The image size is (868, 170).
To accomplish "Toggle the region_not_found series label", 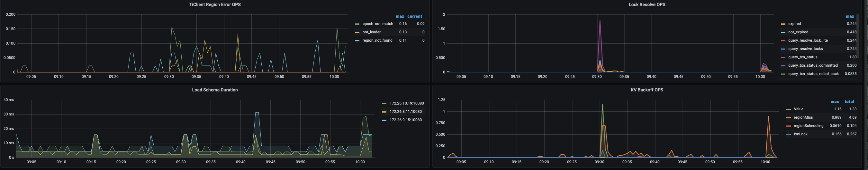I will click(x=377, y=40).
